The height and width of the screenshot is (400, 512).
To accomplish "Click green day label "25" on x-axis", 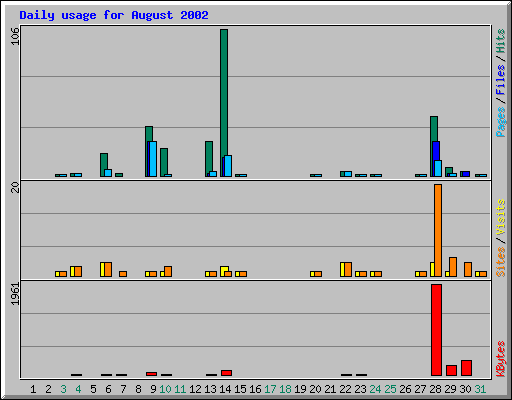I will (390, 389).
